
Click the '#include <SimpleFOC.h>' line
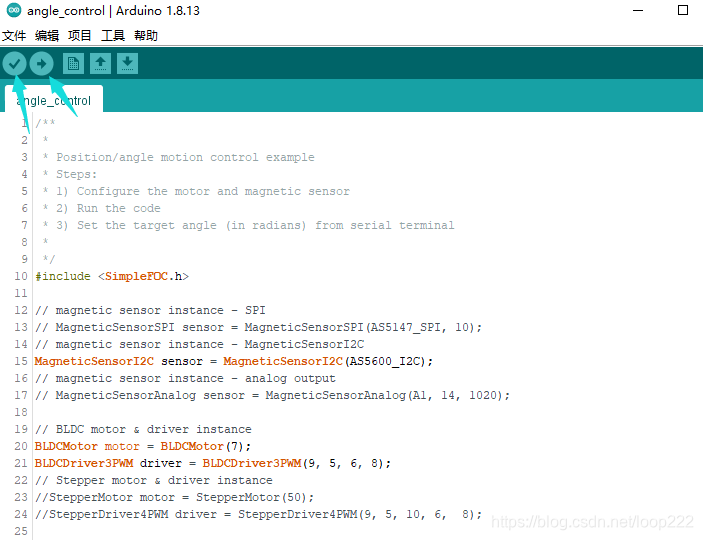coord(112,276)
